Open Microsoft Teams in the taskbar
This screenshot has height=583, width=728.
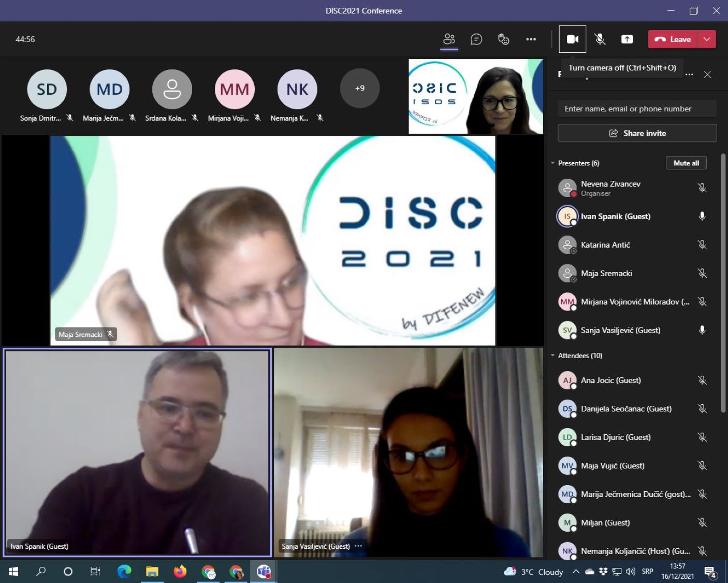coord(264,572)
